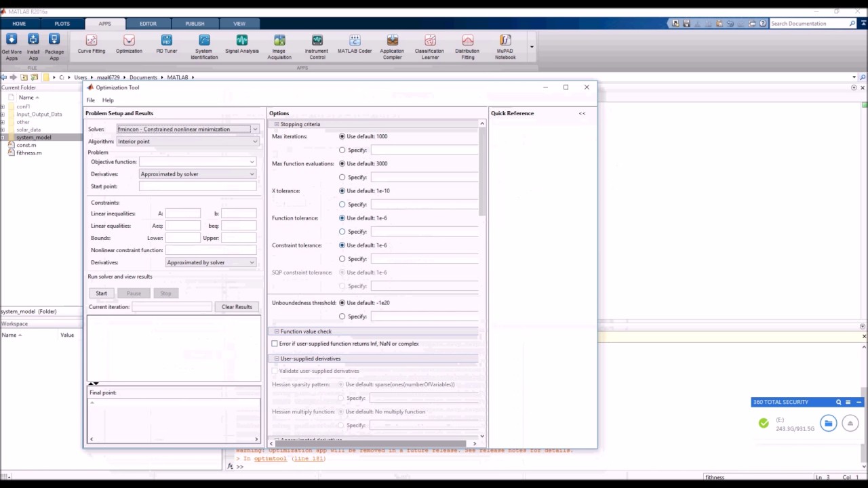Click the Clear Results button
Screen dimensions: 868x488
(237, 307)
